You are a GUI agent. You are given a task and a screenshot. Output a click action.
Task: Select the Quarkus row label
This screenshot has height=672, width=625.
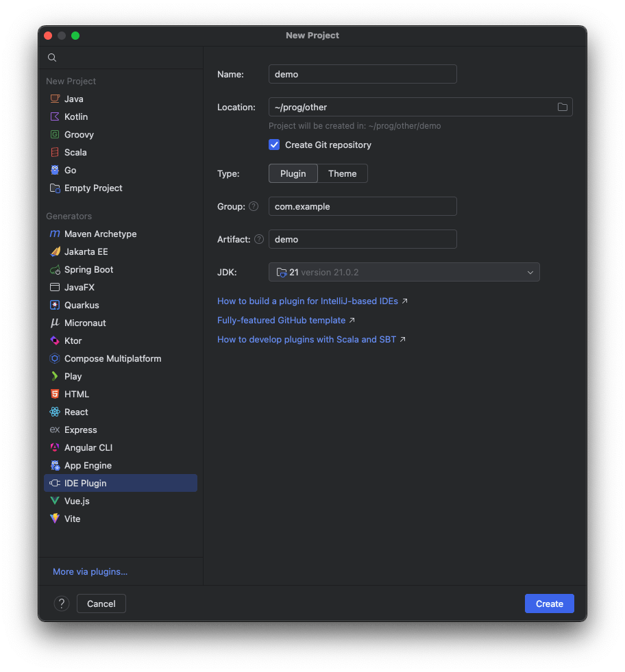pos(82,305)
